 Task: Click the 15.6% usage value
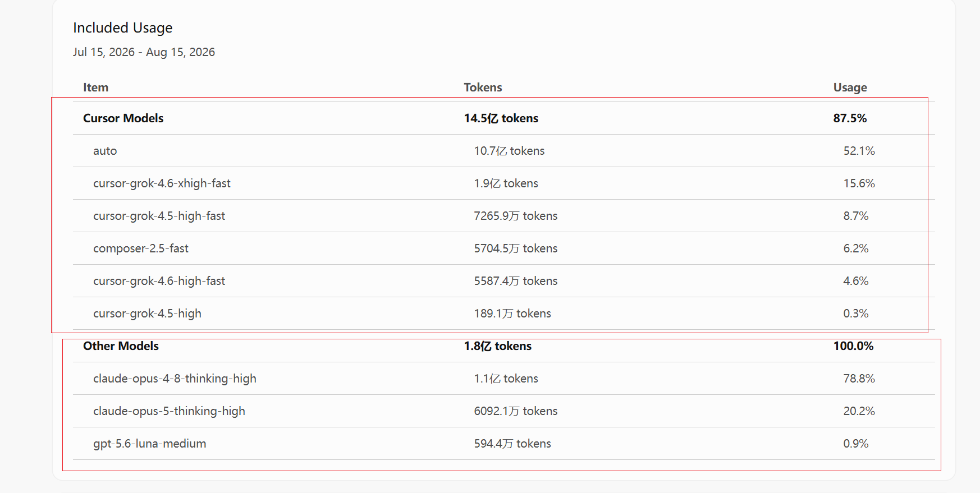point(859,183)
